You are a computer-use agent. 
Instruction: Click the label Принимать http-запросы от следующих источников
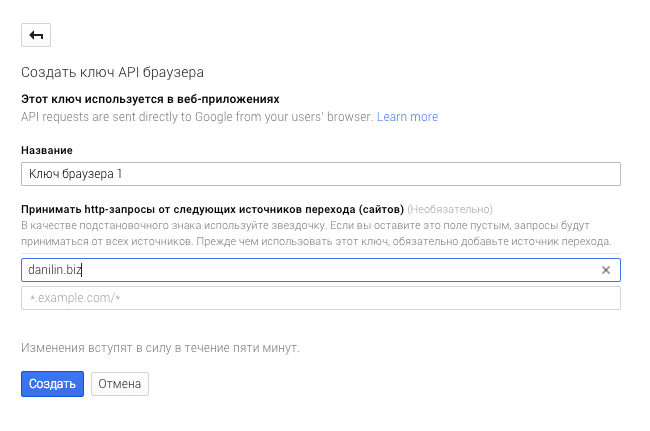212,209
